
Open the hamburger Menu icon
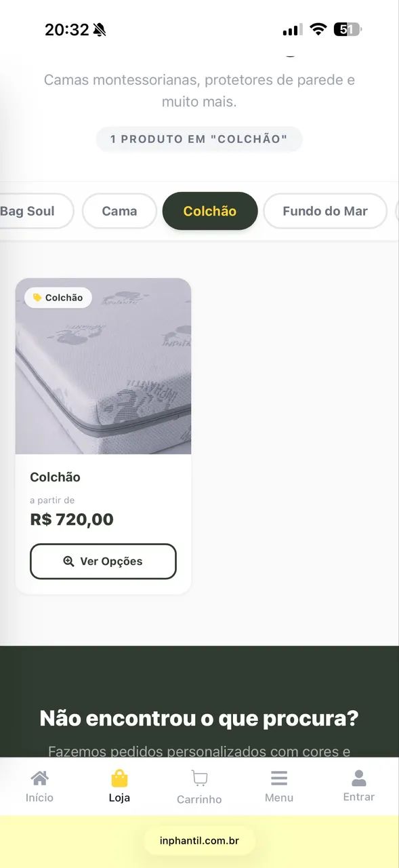(x=279, y=778)
